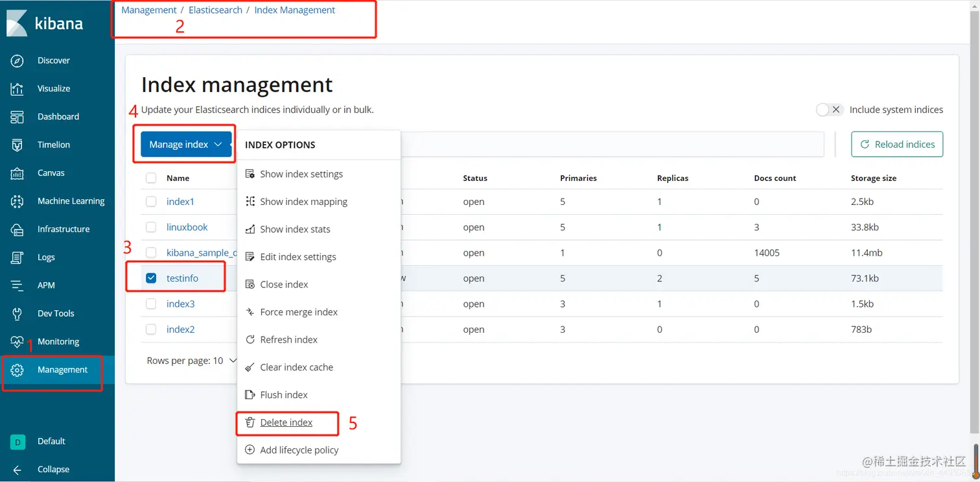The image size is (980, 482).
Task: Click the Dev Tools wrench icon
Action: [17, 313]
